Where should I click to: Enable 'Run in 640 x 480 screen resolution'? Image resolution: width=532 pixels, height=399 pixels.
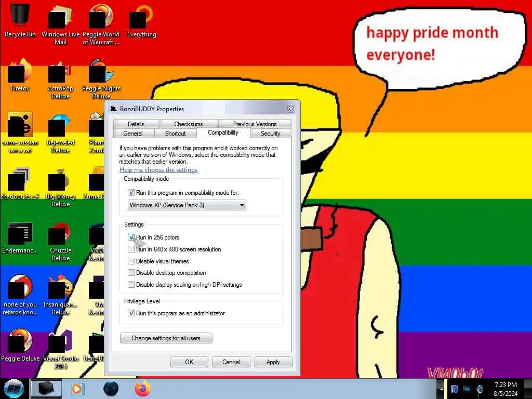(131, 249)
